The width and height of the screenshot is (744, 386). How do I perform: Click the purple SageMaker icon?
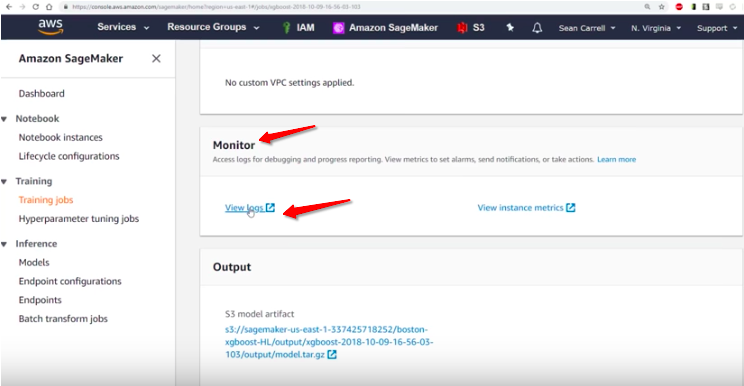point(338,28)
